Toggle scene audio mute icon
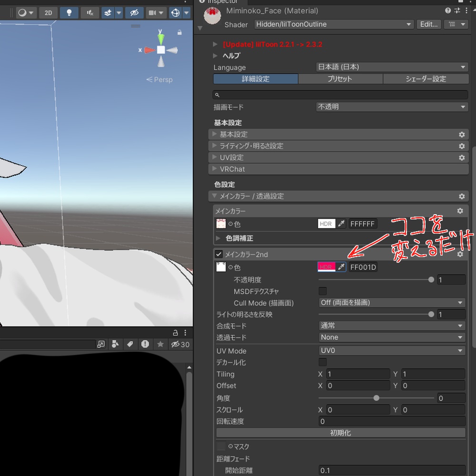Screen dimensions: 476x476 pos(90,13)
